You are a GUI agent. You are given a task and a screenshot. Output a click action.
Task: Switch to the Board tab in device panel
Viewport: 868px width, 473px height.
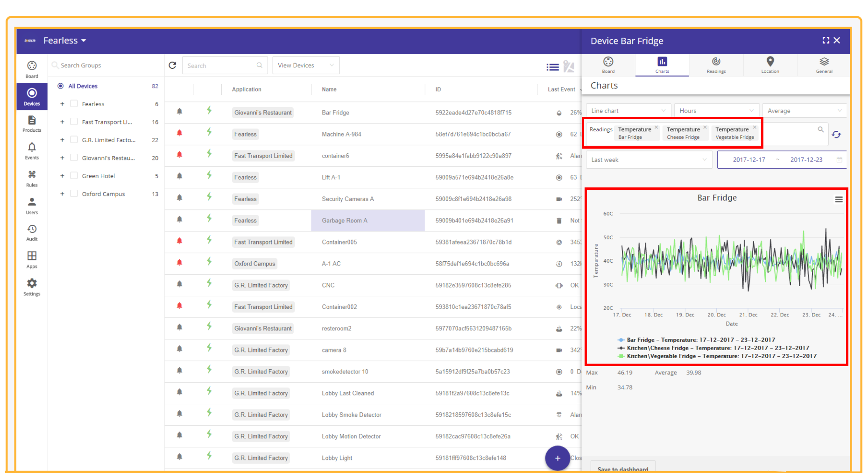pyautogui.click(x=608, y=65)
